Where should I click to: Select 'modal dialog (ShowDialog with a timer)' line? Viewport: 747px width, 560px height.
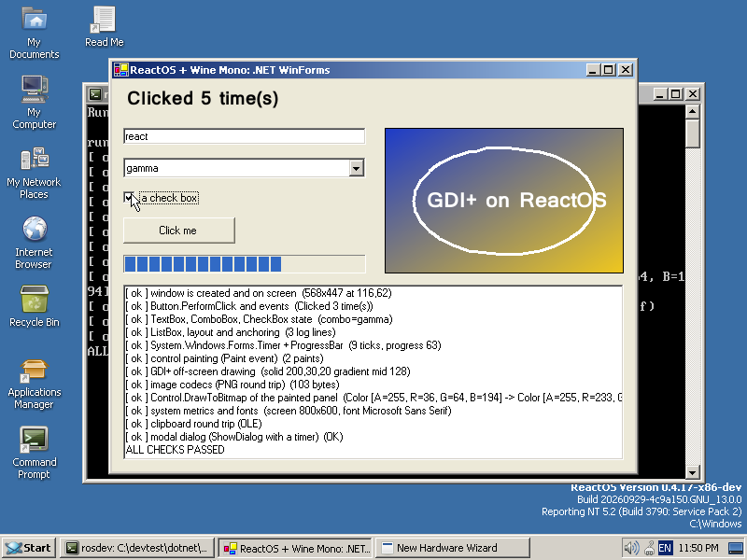[x=373, y=437]
